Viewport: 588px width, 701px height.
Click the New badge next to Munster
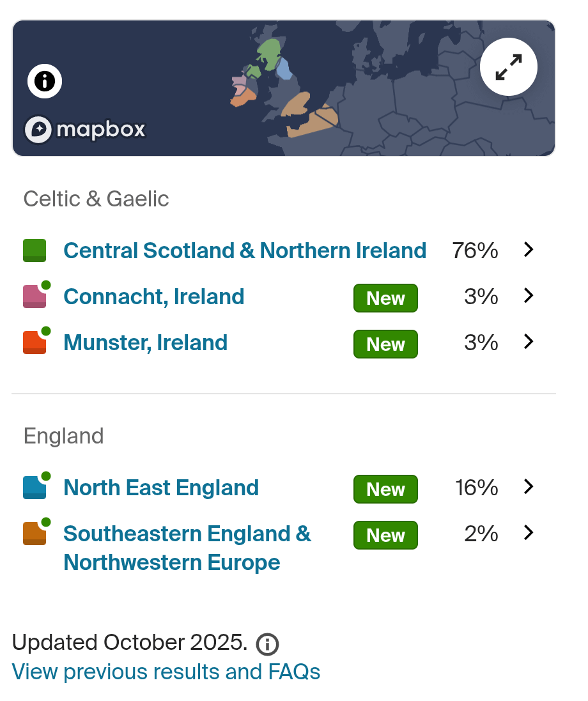(385, 344)
